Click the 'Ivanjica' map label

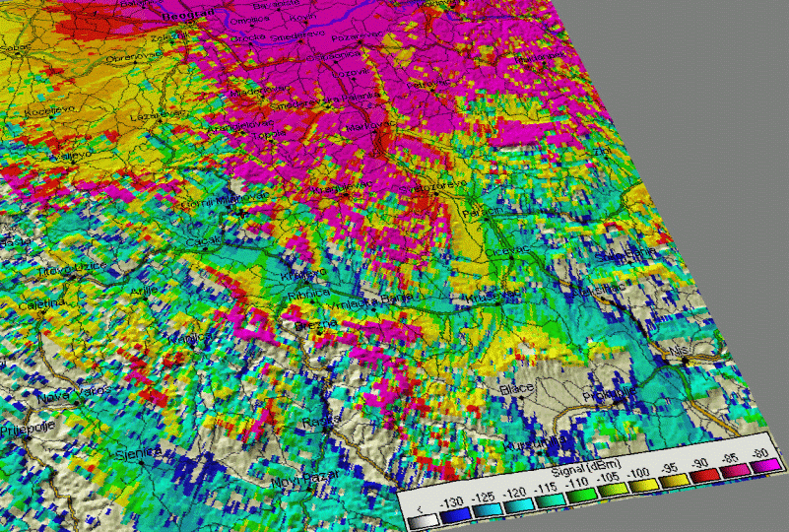click(x=189, y=338)
